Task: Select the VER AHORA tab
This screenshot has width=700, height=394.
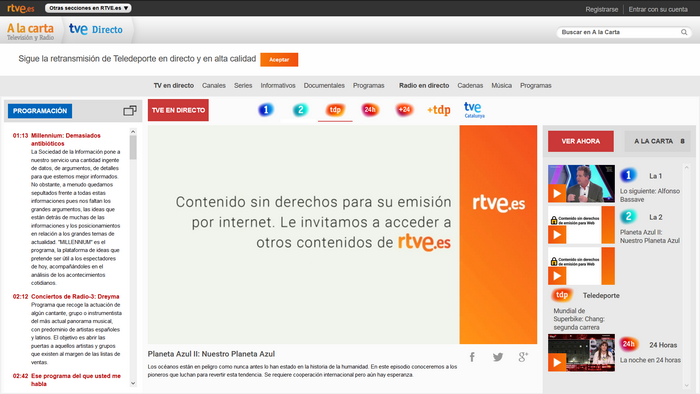Action: (581, 141)
